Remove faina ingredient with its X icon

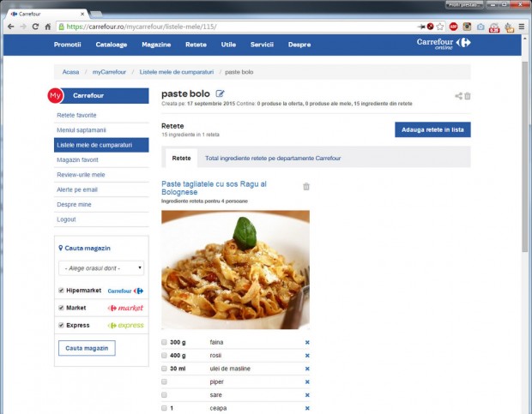pos(307,342)
